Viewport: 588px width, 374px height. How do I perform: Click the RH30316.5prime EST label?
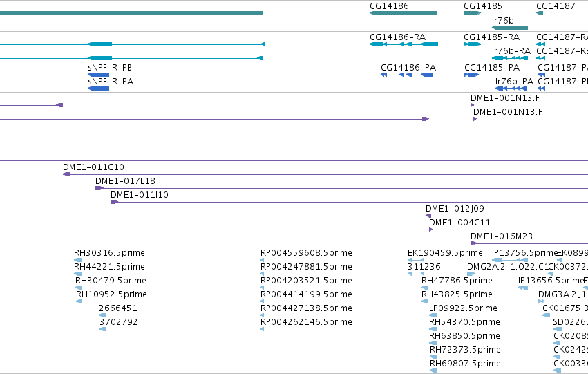click(x=109, y=253)
